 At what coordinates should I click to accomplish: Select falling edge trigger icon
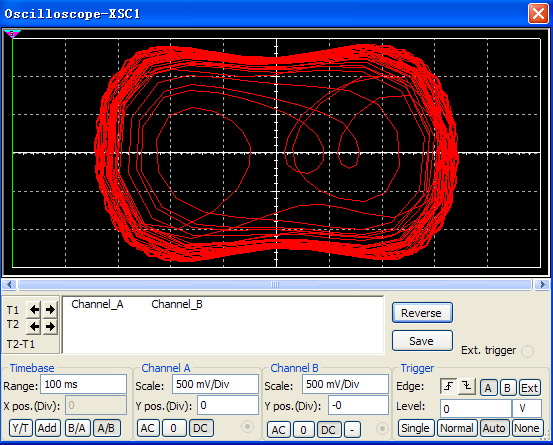(x=467, y=387)
